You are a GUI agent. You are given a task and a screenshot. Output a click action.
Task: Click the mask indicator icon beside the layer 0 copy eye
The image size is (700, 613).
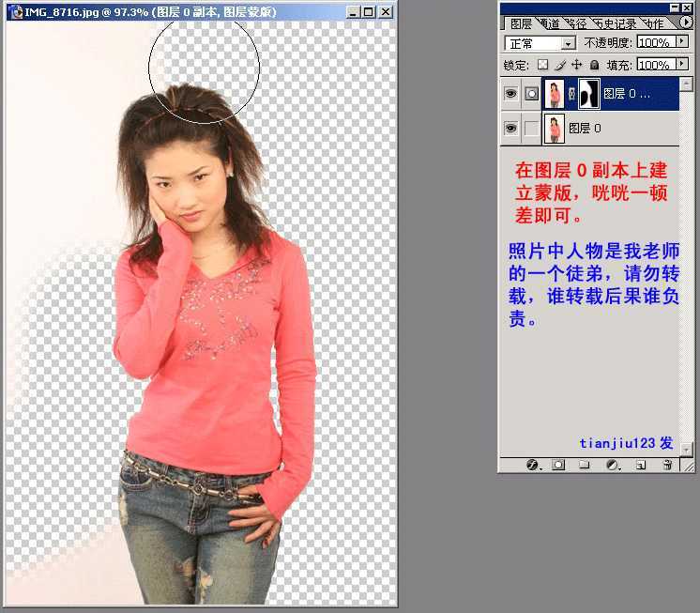531,94
